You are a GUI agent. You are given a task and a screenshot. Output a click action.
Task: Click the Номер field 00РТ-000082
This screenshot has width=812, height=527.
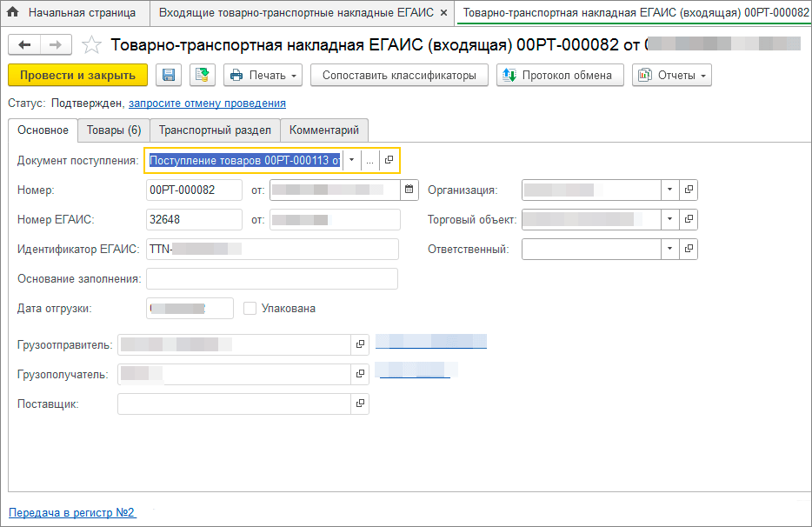pos(194,190)
